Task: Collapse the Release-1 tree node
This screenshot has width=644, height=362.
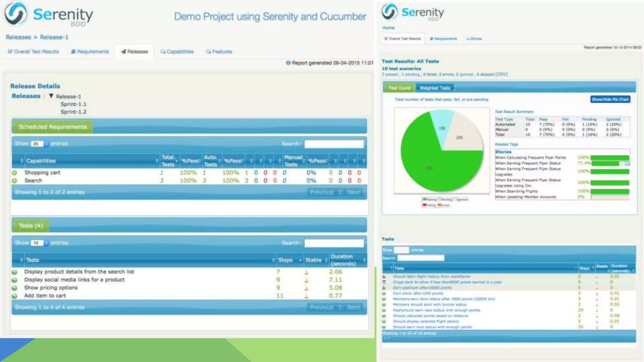Action: [51, 96]
